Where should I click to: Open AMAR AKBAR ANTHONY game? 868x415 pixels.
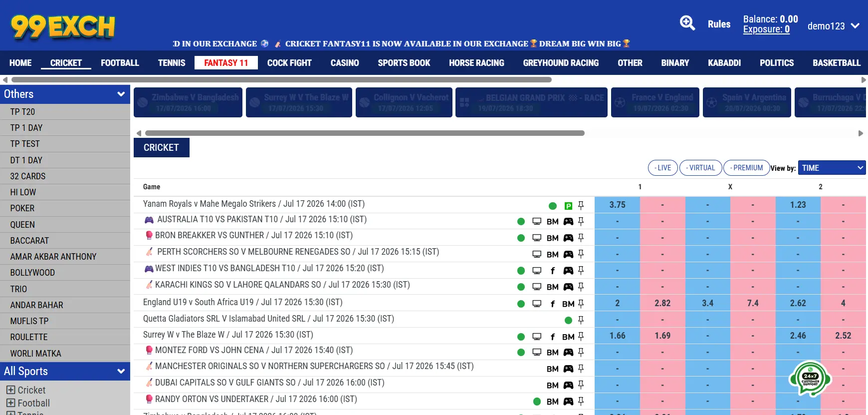point(65,257)
